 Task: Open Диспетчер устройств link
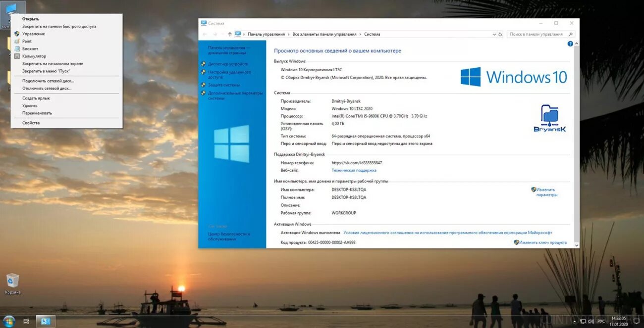click(x=228, y=64)
